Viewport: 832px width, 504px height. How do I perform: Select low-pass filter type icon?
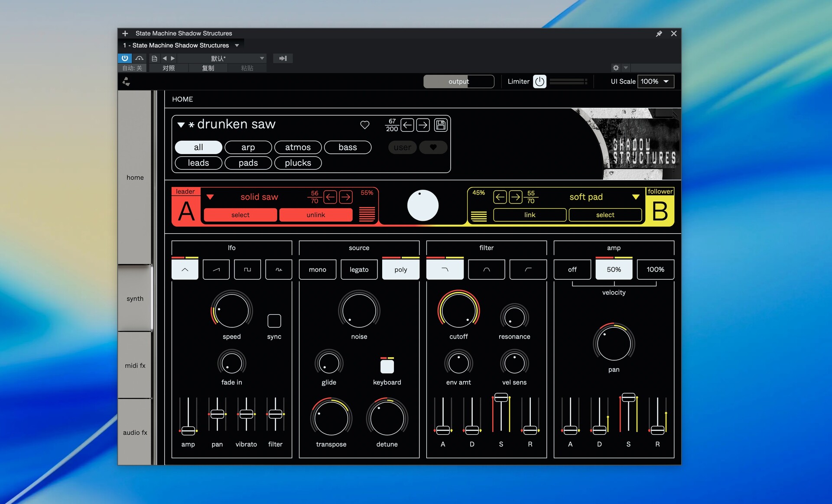pos(445,269)
